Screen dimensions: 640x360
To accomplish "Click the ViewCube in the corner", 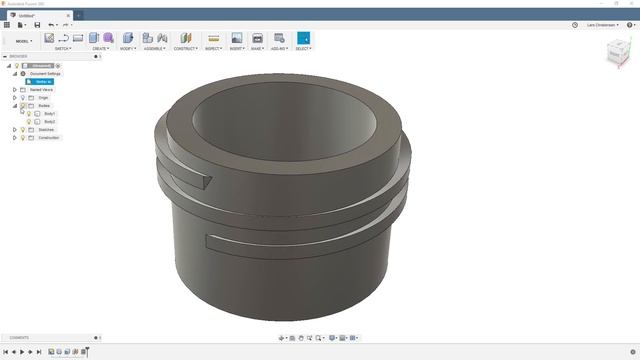I will coord(618,52).
